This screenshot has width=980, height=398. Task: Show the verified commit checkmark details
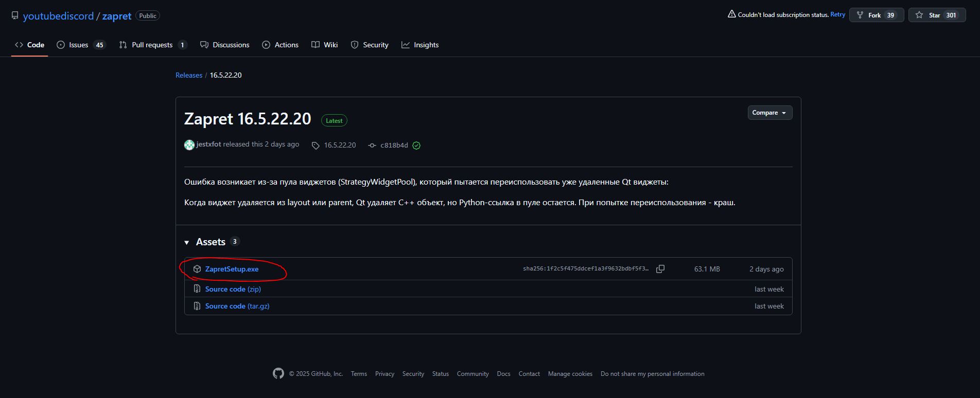point(416,146)
